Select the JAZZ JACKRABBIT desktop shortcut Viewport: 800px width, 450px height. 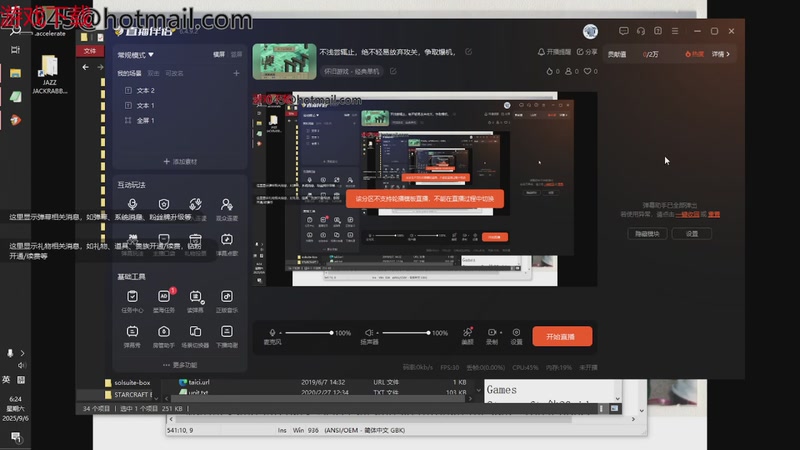[x=49, y=75]
